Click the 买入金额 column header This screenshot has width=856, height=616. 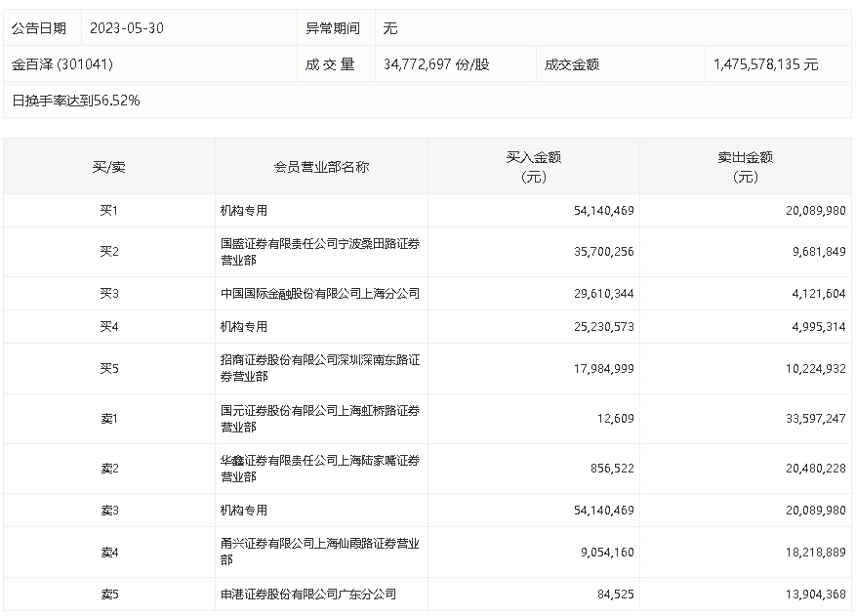[533, 166]
